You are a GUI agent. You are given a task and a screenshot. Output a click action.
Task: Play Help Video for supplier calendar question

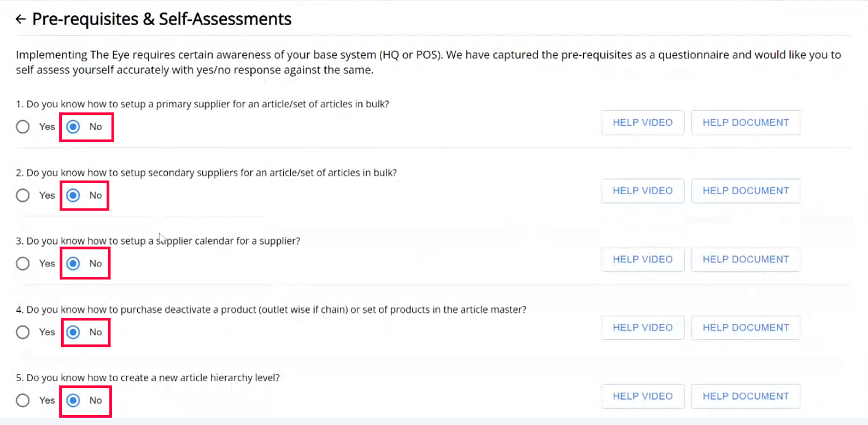coord(642,259)
